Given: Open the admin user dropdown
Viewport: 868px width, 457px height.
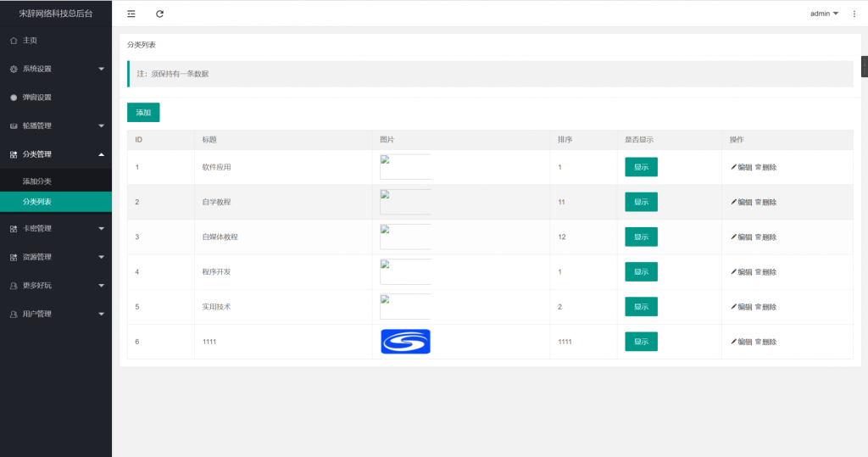Looking at the screenshot, I should [824, 14].
